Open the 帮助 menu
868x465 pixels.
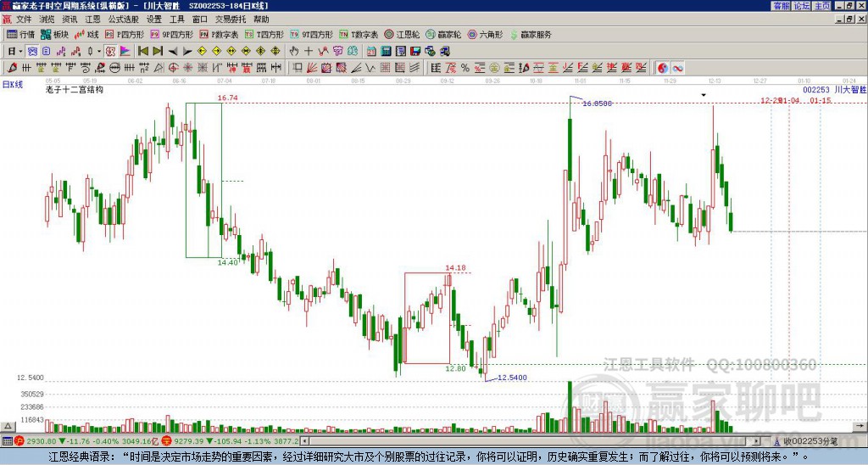coord(261,20)
